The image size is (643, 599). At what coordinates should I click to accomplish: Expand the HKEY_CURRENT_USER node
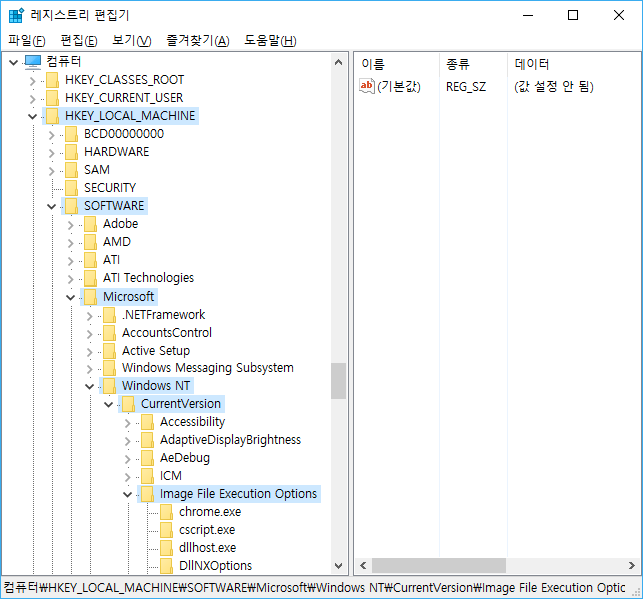[x=32, y=99]
